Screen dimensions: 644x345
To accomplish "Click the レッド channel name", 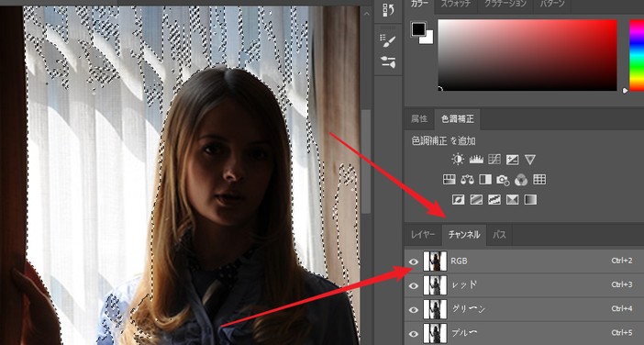I will [x=464, y=285].
